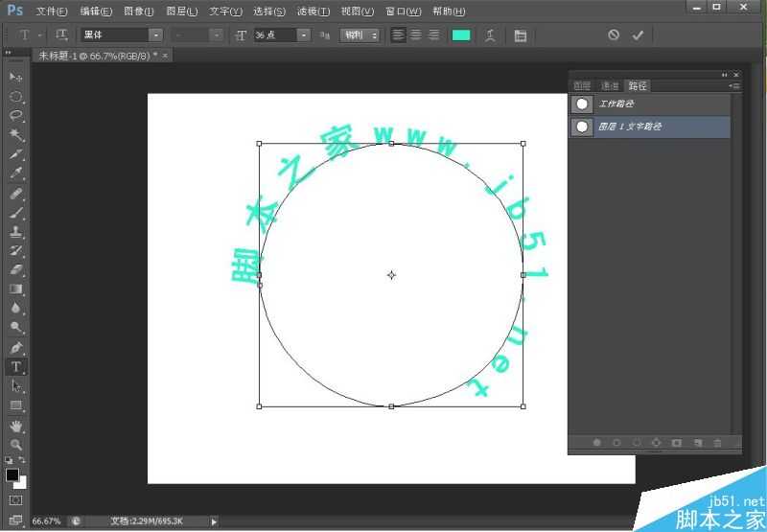Cancel current text edits icon
Viewport: 767px width, 532px height.
tap(614, 35)
